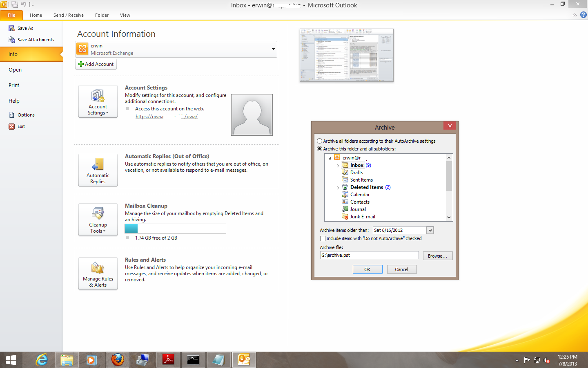Screen dimensions: 588x368
Task: Click the Browse... button
Action: 438,256
